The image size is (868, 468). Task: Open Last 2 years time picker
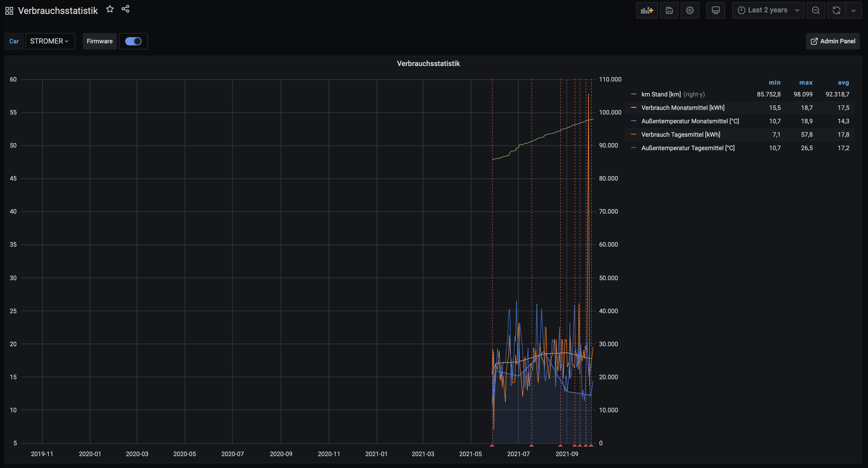click(x=768, y=10)
